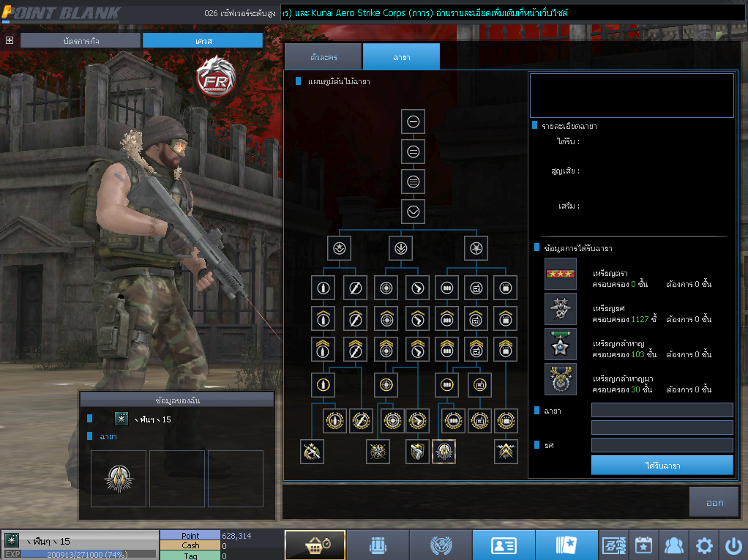Click the profile ID card icon

coord(503,545)
